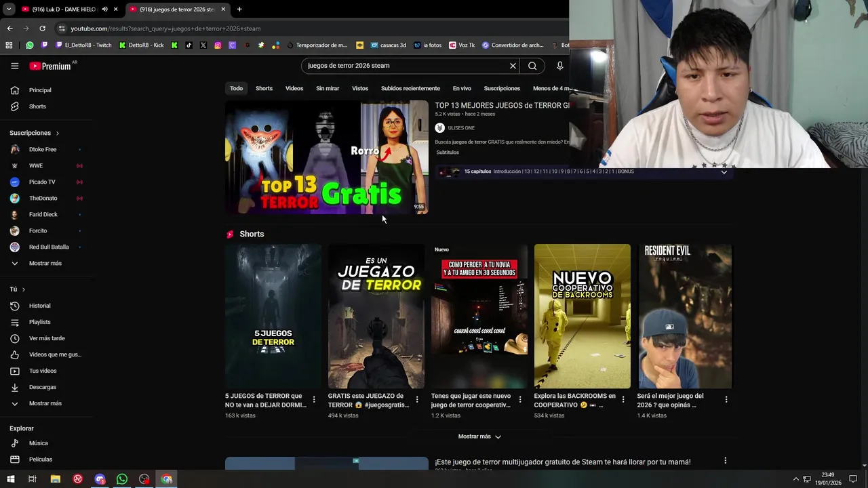
Task: Select the Shorts filter chip
Action: [264, 89]
